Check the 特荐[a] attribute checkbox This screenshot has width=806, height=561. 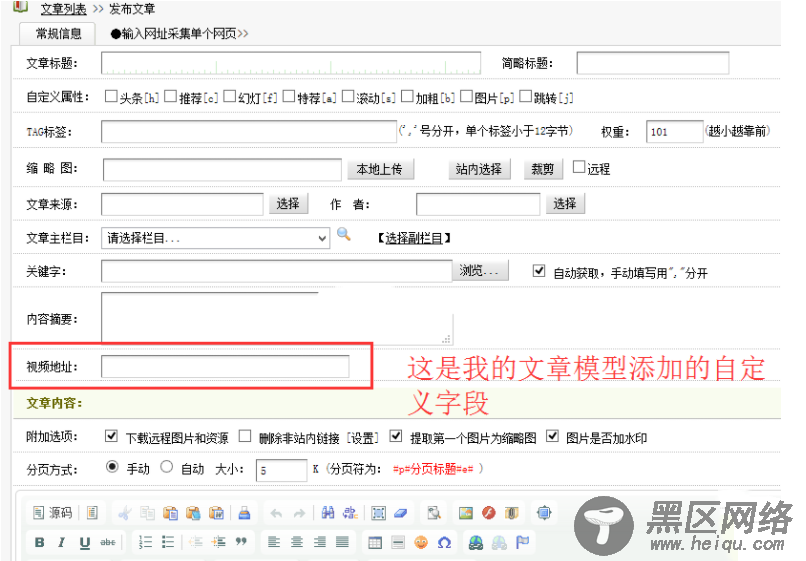[x=289, y=96]
